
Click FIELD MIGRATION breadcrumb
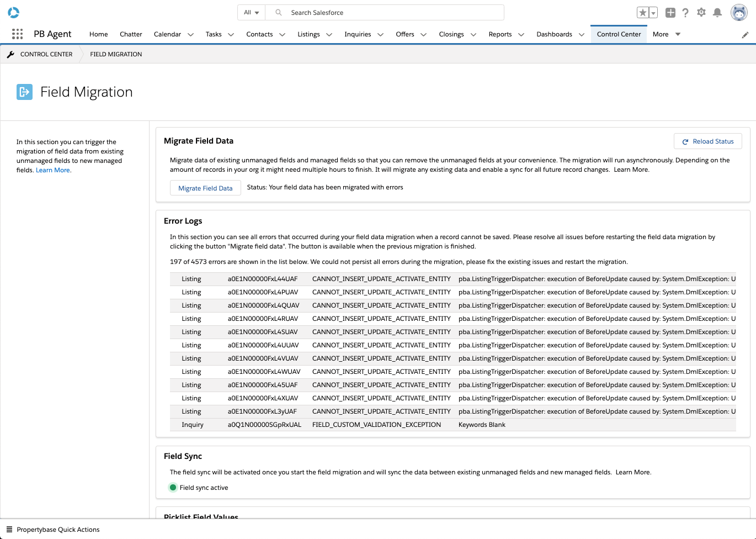[116, 54]
